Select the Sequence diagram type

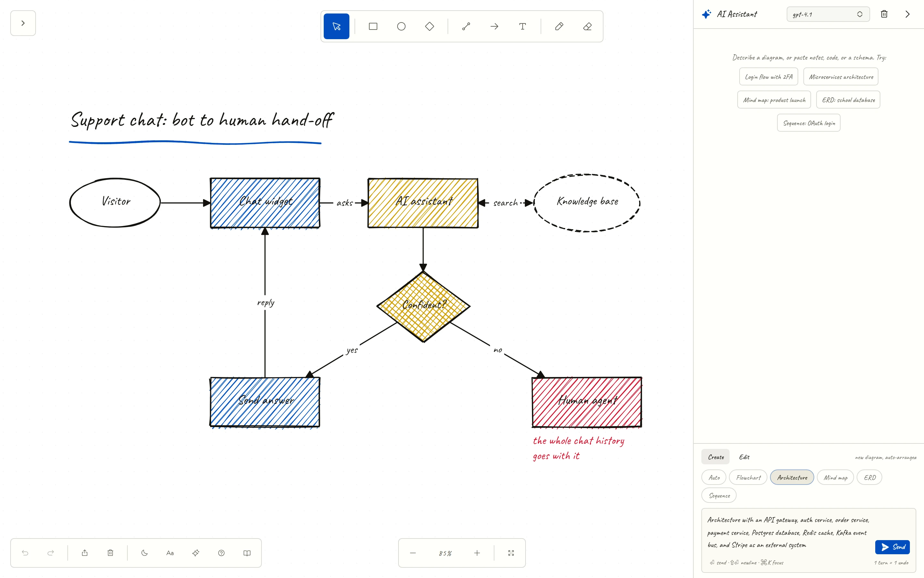point(719,495)
